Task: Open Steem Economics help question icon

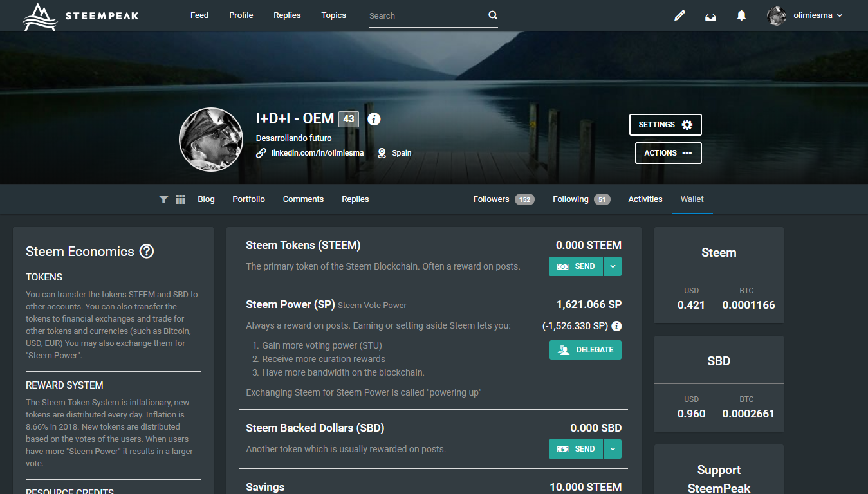Action: pyautogui.click(x=147, y=252)
